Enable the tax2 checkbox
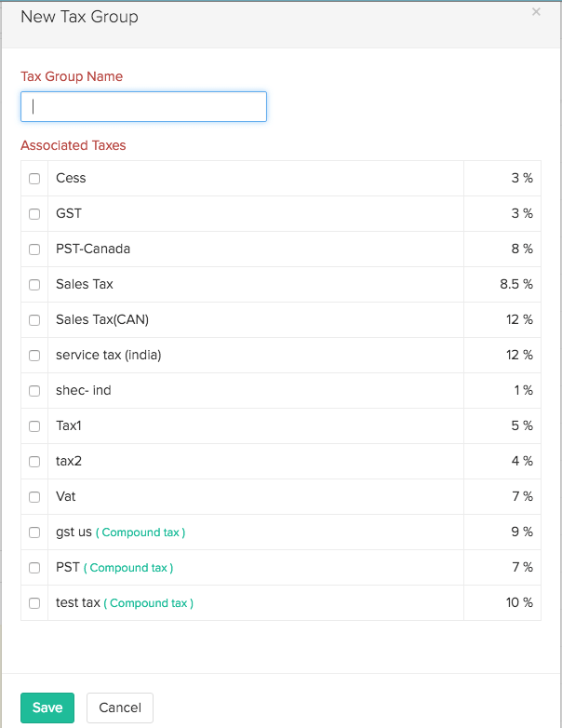This screenshot has width=562, height=728. pos(34,462)
